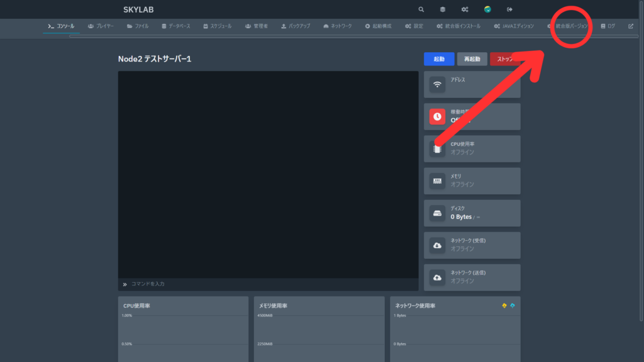This screenshot has width=644, height=362.
Task: Click the horizontal scrollbar under the tabs
Action: point(353,36)
